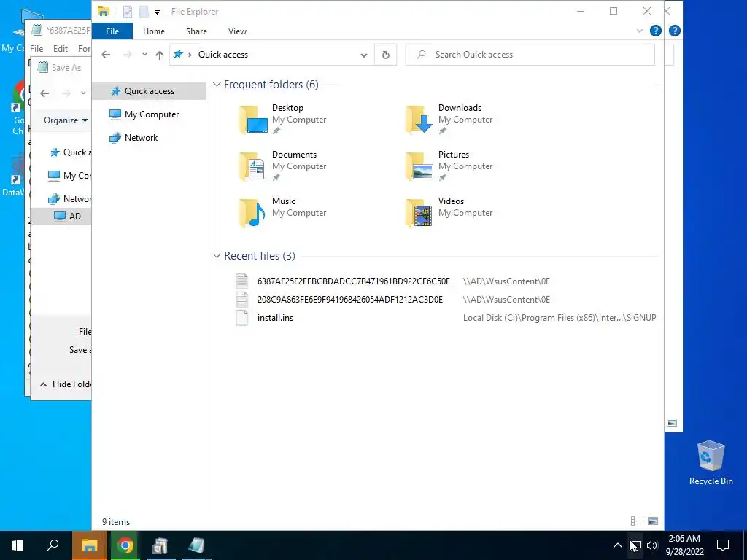
Task: Switch to large thumbnails view in status bar
Action: click(653, 521)
